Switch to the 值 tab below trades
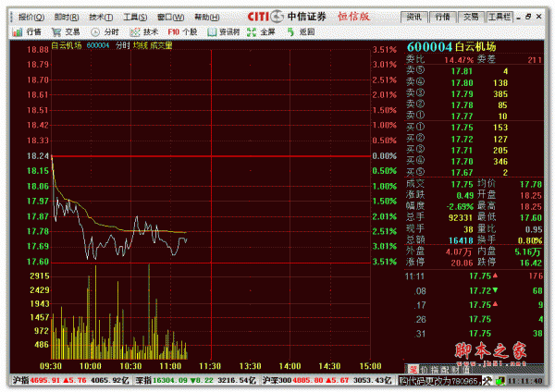 click(466, 370)
